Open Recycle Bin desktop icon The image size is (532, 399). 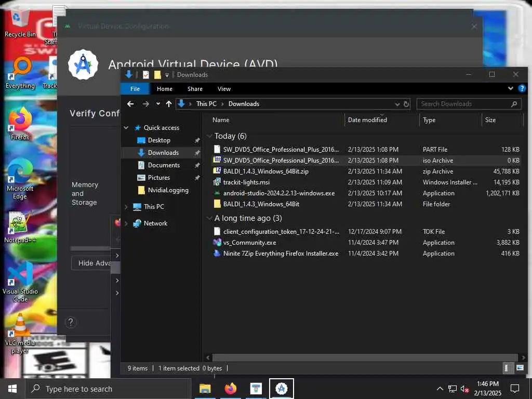pyautogui.click(x=20, y=23)
